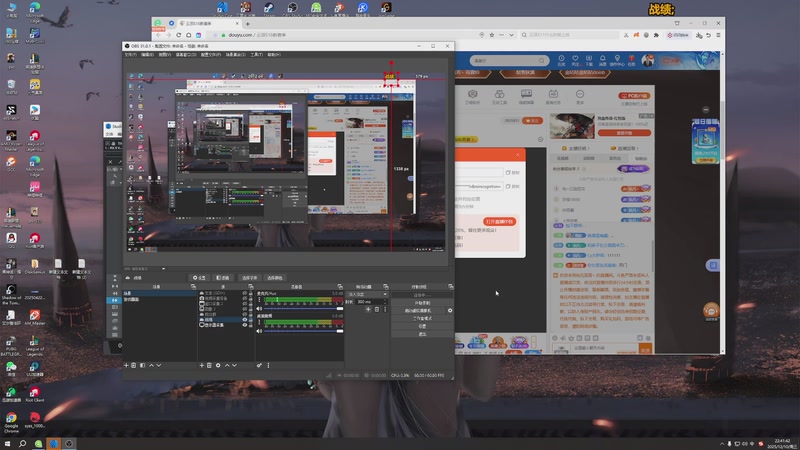Screen dimensions: 800x450
Task: Open virtual camera settings gear in Controls
Action: pyautogui.click(x=450, y=310)
